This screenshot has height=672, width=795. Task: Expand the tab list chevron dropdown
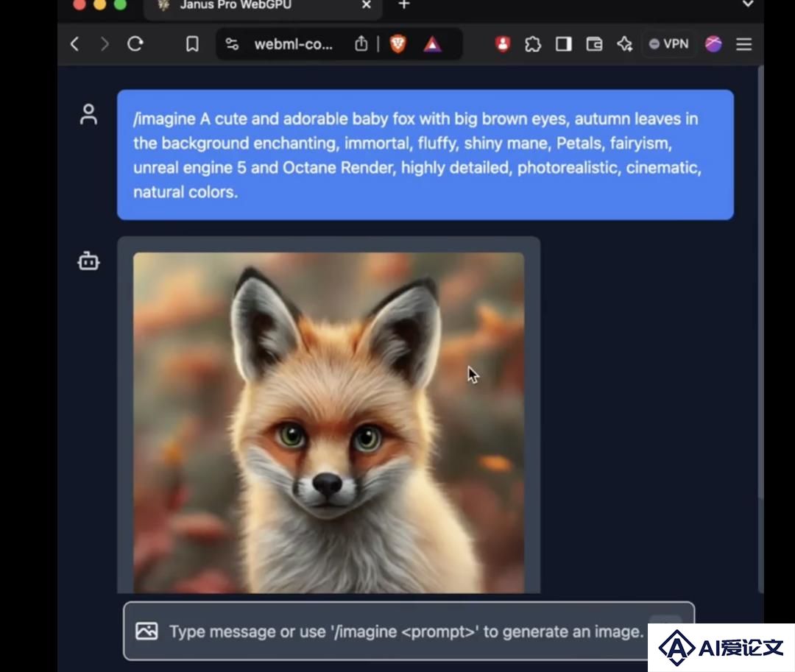747,4
